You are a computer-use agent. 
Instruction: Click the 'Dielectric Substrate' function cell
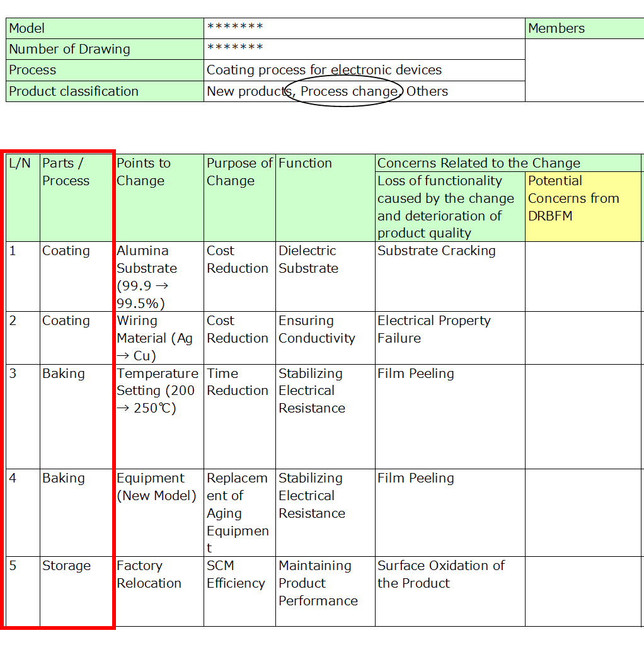(x=326, y=277)
